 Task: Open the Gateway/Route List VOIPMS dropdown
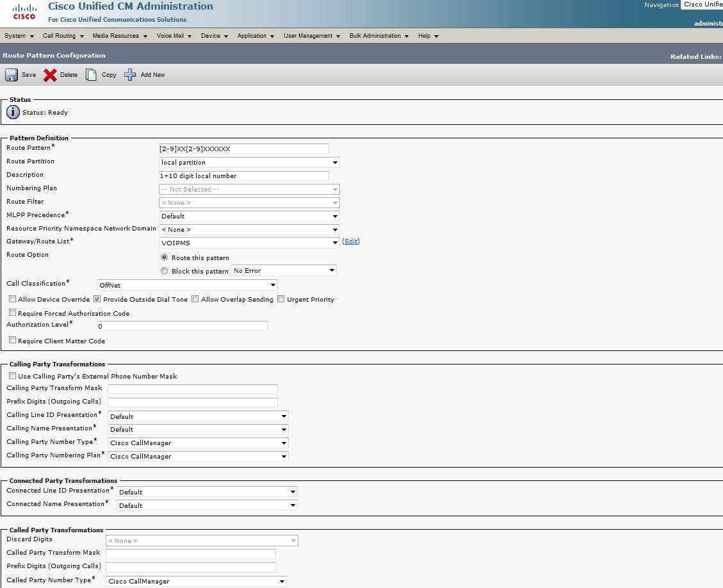[249, 243]
